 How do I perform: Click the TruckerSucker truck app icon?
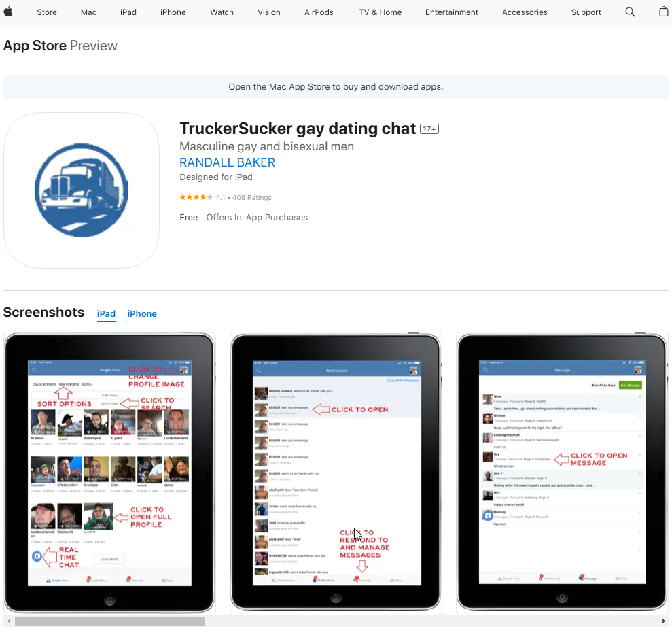(82, 190)
